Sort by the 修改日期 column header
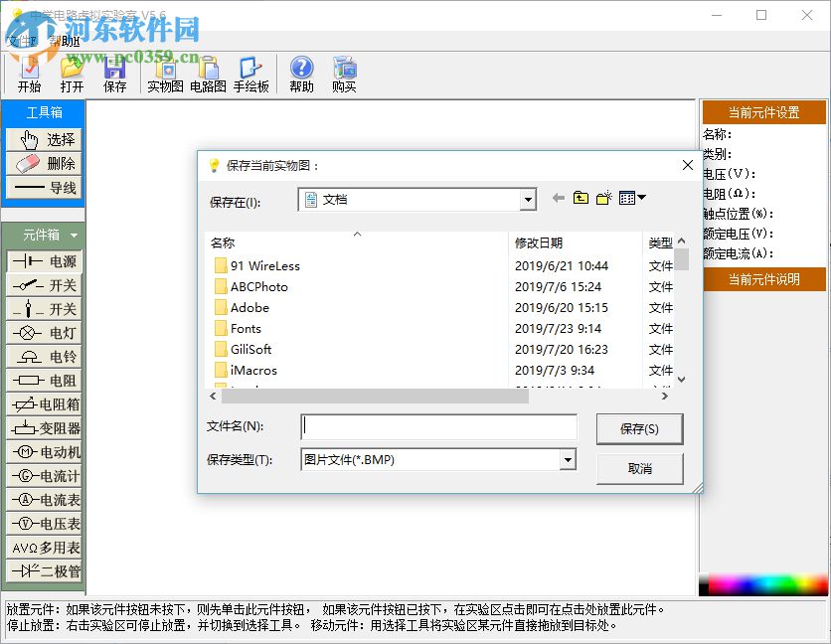 [x=576, y=242]
